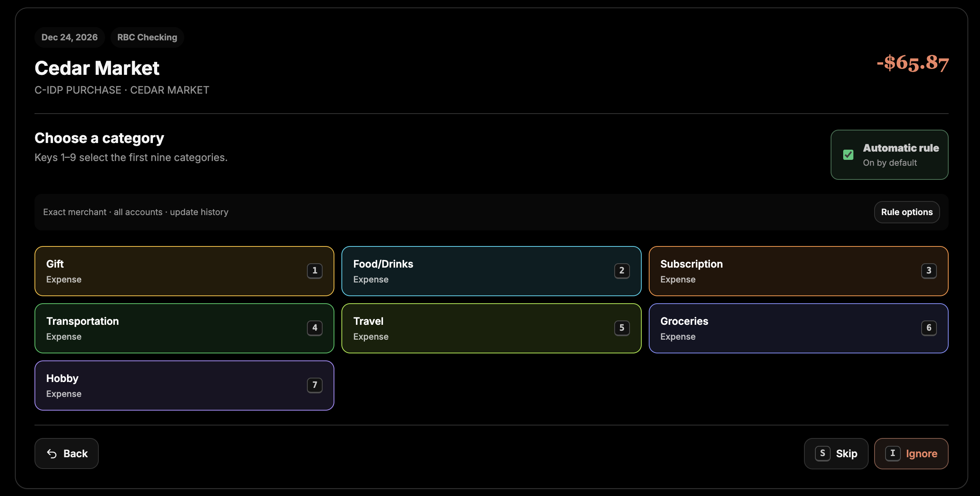Pick the Subscription category card

pos(799,271)
